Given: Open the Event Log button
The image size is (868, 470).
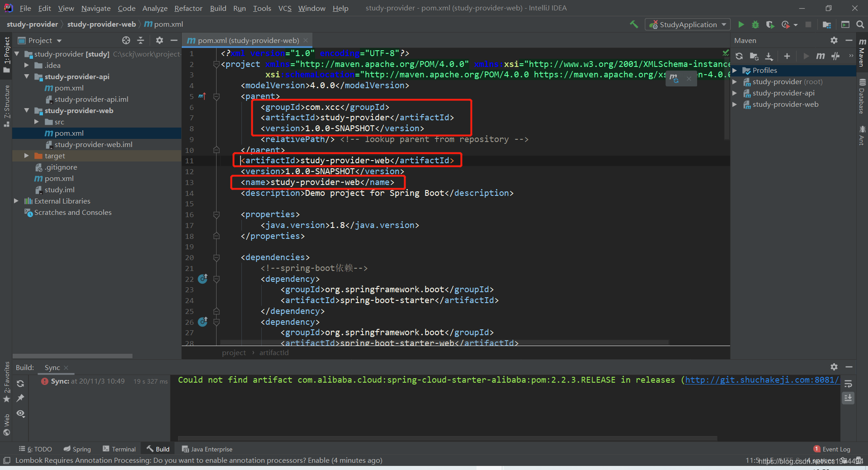Looking at the screenshot, I should coord(832,449).
